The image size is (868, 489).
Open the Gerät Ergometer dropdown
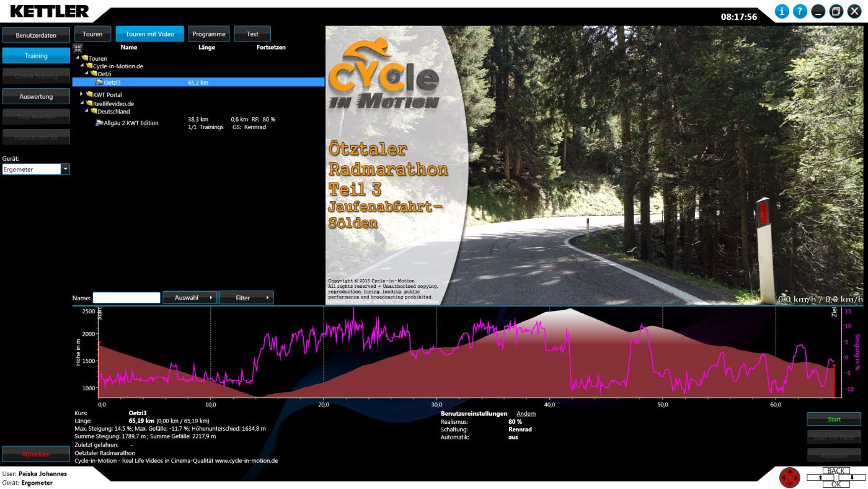pyautogui.click(x=65, y=169)
